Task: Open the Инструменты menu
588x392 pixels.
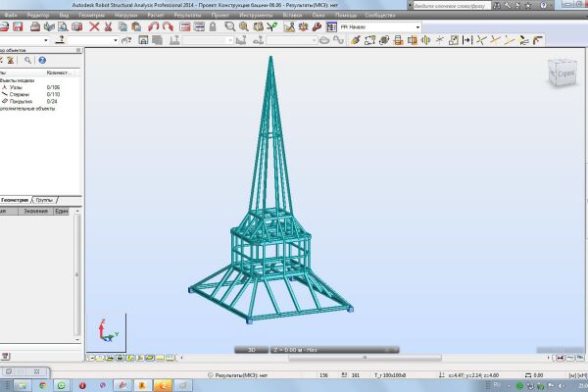Action: point(256,15)
